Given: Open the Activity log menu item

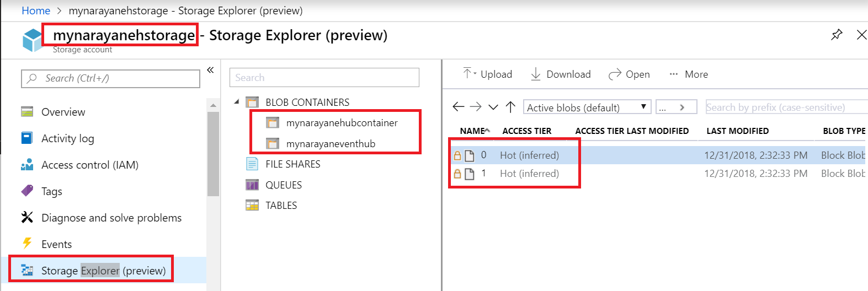Looking at the screenshot, I should [68, 138].
